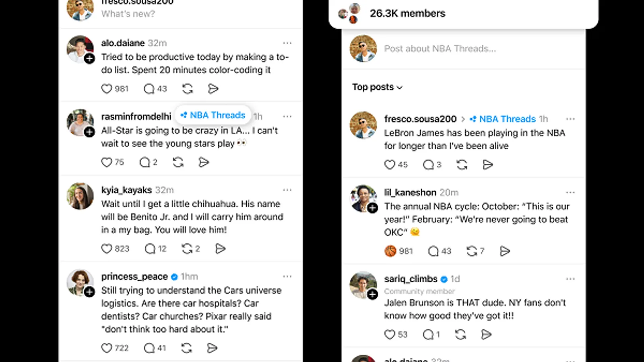
Task: Like alo.daiane's to-do list post
Action: coord(107,88)
